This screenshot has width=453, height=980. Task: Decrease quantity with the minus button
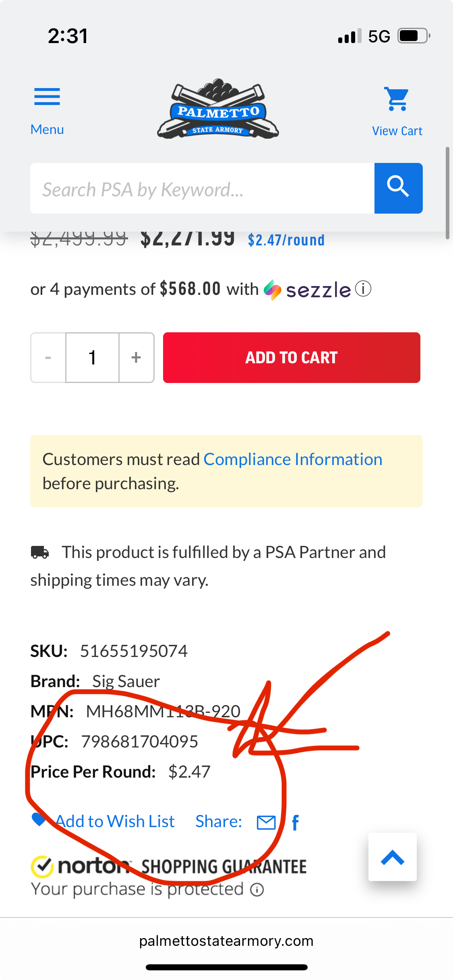click(x=48, y=357)
